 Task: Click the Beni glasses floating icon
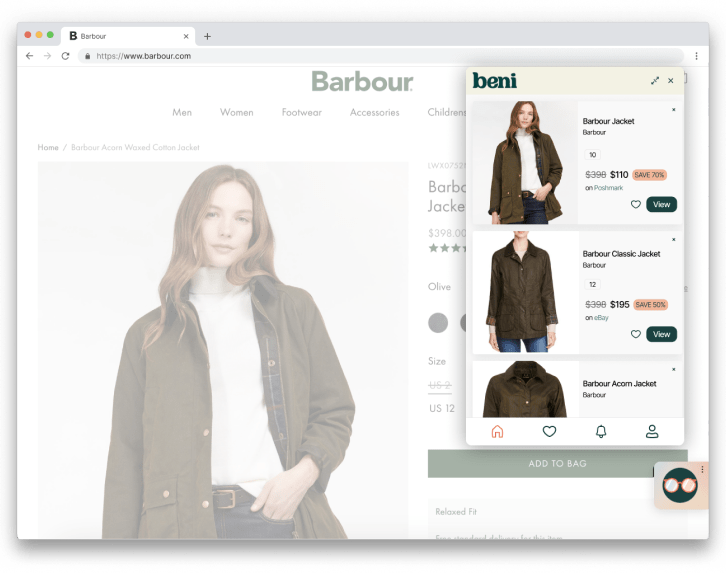click(x=680, y=487)
